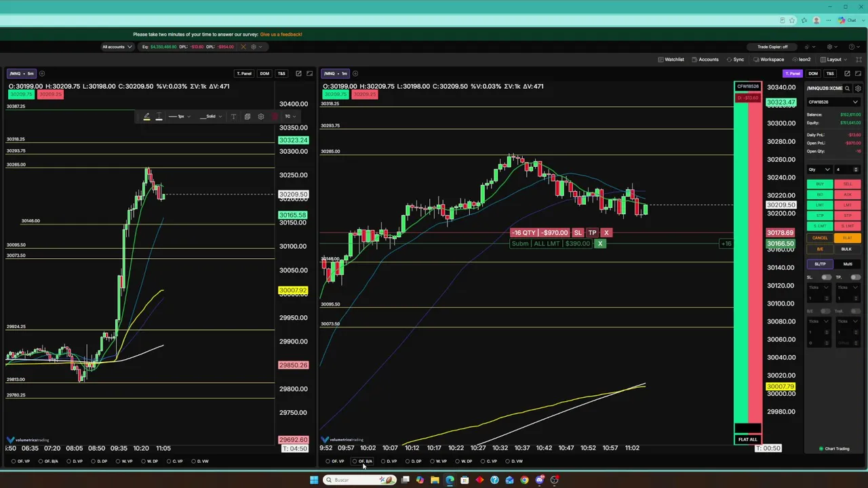Open Google Chrome from the taskbar
Screen dimensions: 868x488
point(524,480)
